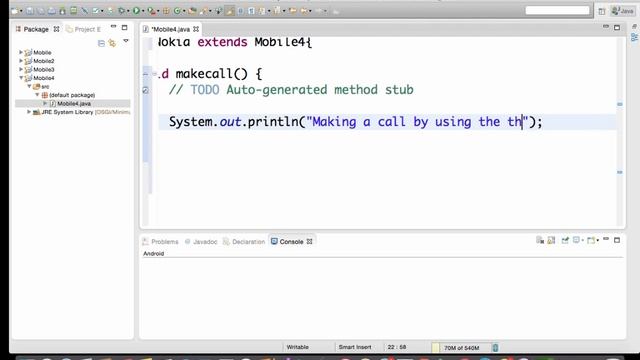Click the Save toolbar icon

click(x=30, y=11)
